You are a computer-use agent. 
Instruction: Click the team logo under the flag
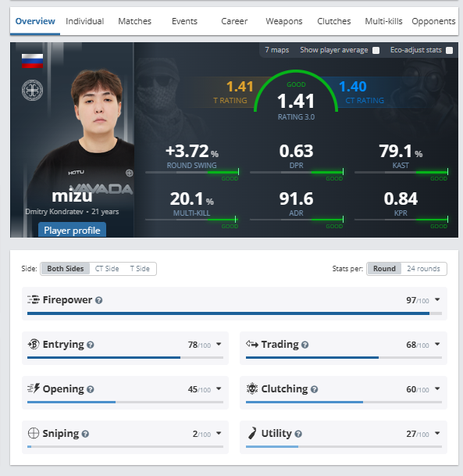pos(32,90)
